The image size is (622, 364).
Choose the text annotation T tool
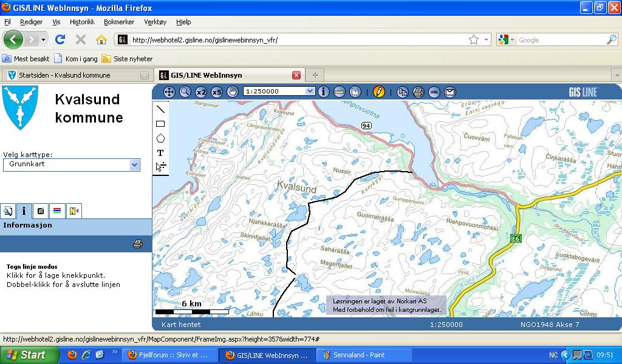[160, 153]
